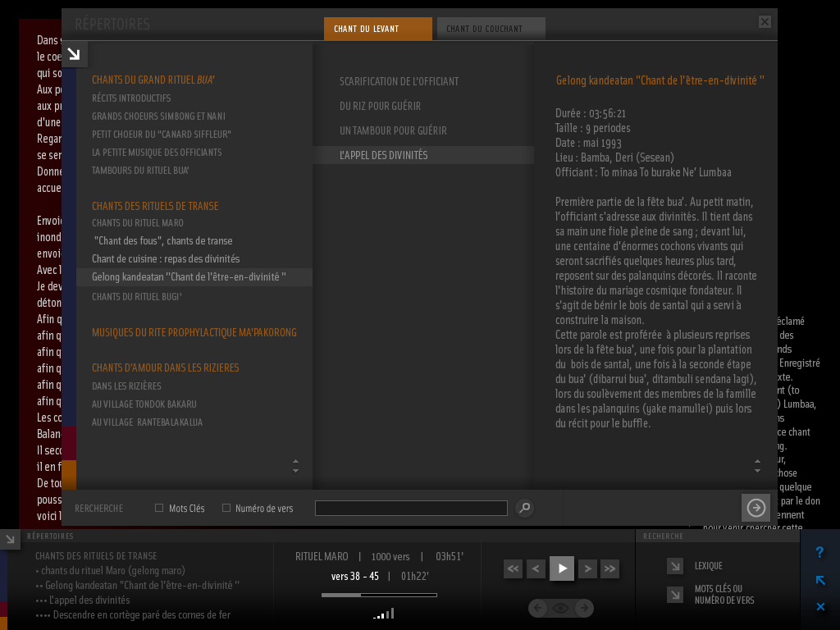840x630 pixels.
Task: Focus the search text field
Action: coord(411,508)
